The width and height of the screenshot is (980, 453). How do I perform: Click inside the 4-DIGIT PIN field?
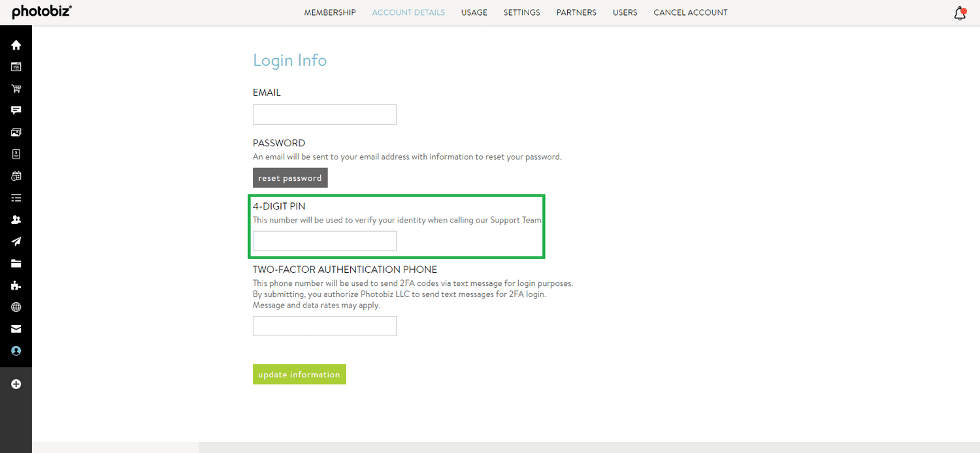pyautogui.click(x=324, y=240)
